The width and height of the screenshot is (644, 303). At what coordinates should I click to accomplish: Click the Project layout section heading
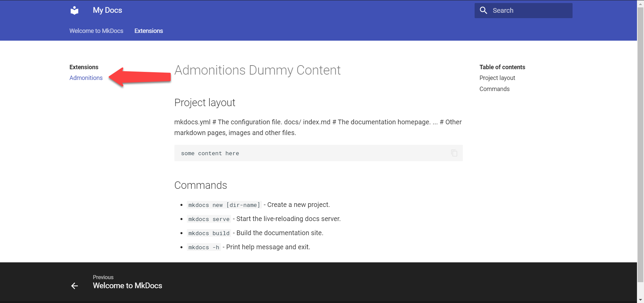point(205,102)
